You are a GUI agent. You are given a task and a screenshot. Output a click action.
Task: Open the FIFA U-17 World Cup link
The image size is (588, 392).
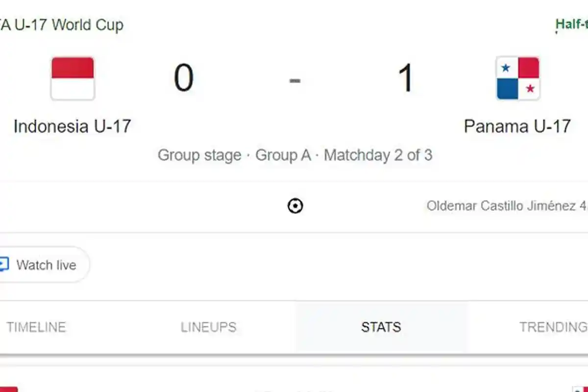pos(61,25)
